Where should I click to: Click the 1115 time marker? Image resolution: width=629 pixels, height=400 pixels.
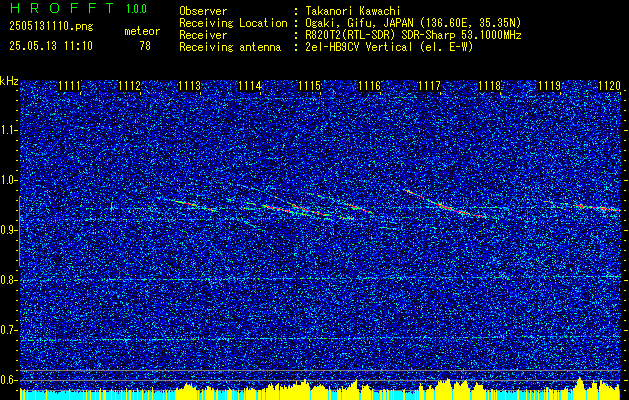309,86
